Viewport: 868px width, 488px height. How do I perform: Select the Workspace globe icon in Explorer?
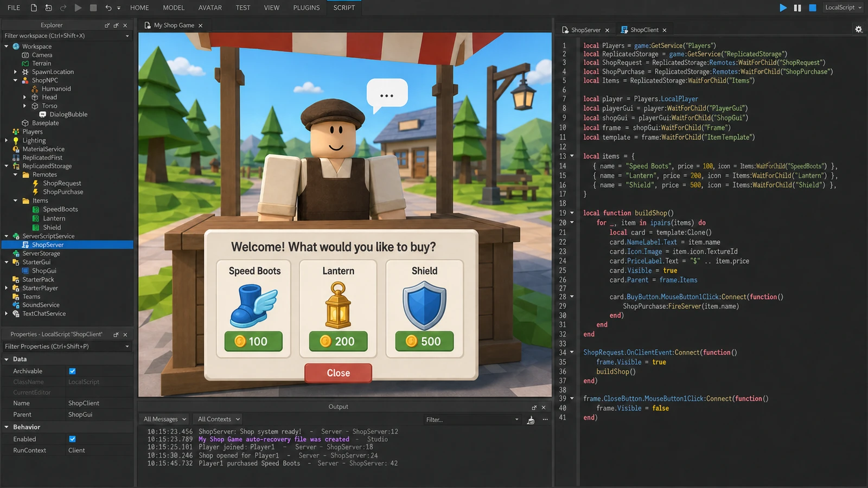[16, 47]
